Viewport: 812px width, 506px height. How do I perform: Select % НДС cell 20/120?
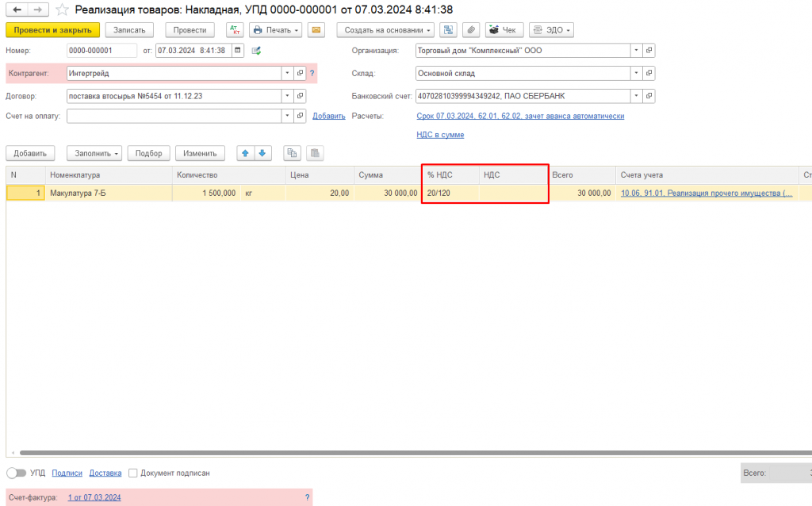point(450,194)
